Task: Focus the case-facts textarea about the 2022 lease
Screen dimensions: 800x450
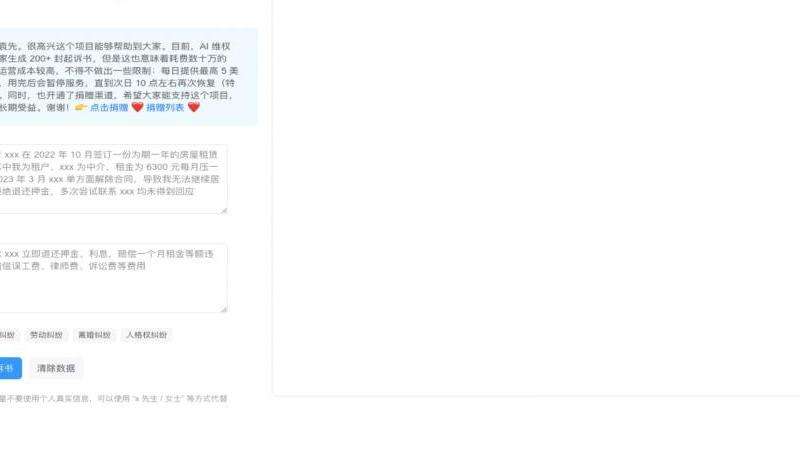Action: [x=113, y=179]
